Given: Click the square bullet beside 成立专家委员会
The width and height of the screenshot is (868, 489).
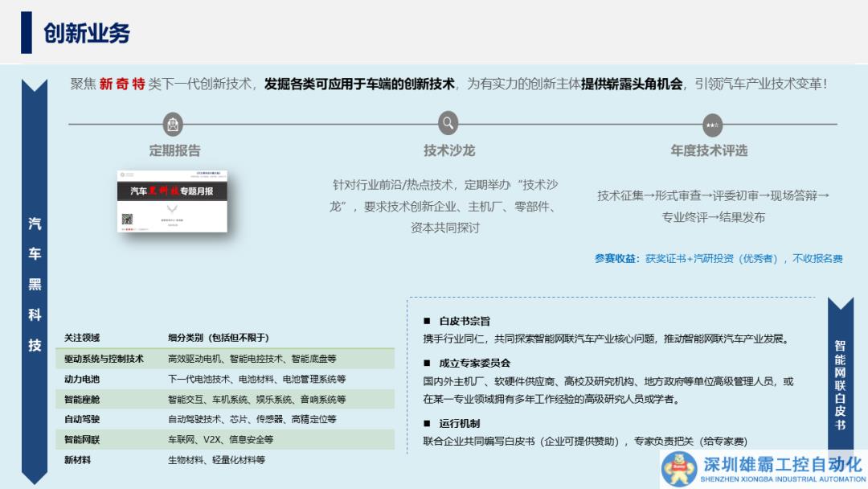Looking at the screenshot, I should click(x=428, y=364).
